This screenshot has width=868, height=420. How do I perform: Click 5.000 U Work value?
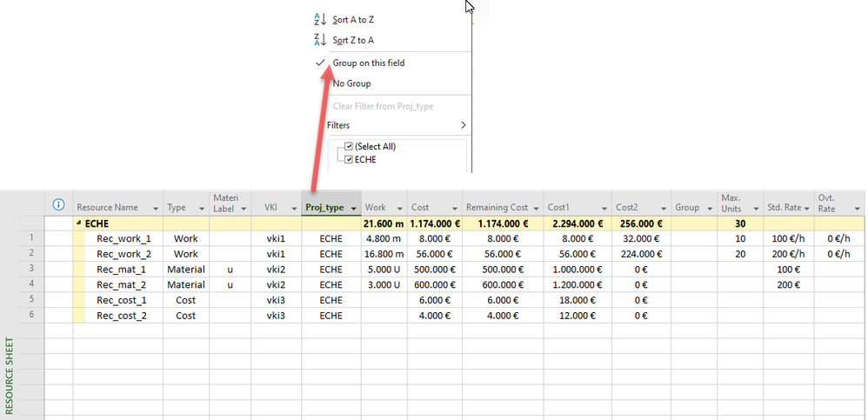(384, 270)
